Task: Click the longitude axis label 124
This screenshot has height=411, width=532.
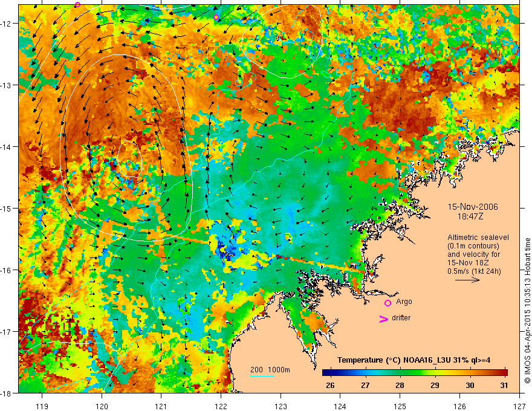Action: 340,406
